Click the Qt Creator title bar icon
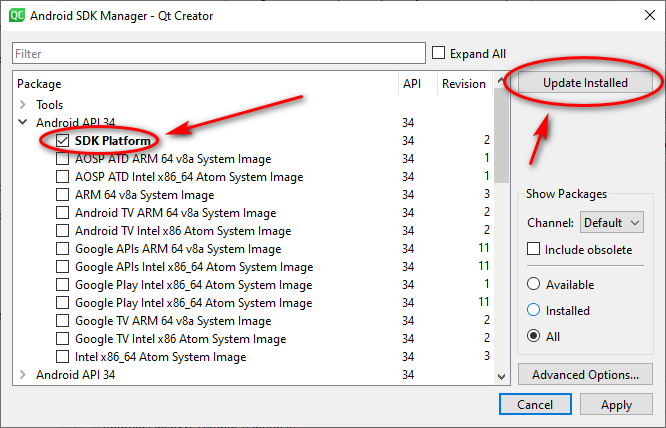Screen dimensions: 666x428 pos(16,15)
